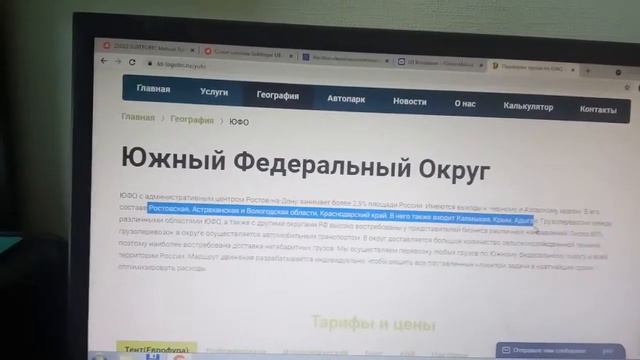
Task: Click the blue taskbar application icon
Action: (152, 357)
